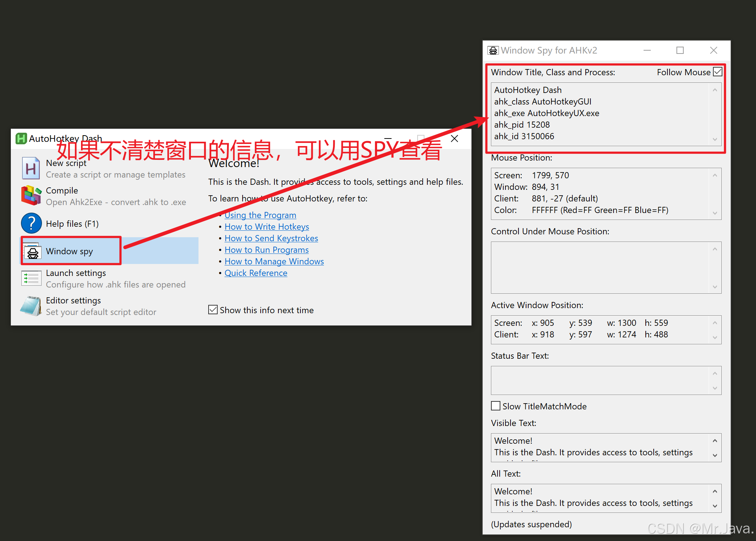Click the blue Help question mark icon

(31, 223)
